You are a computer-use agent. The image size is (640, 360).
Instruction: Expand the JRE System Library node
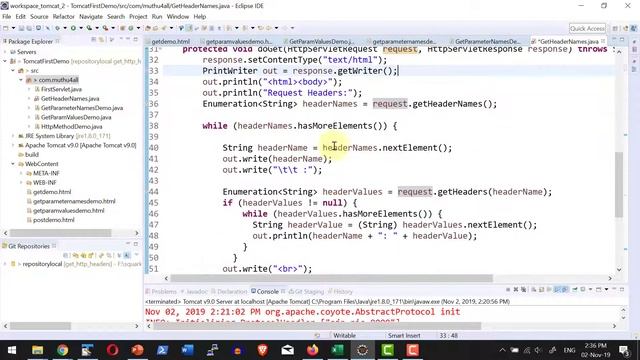13,136
